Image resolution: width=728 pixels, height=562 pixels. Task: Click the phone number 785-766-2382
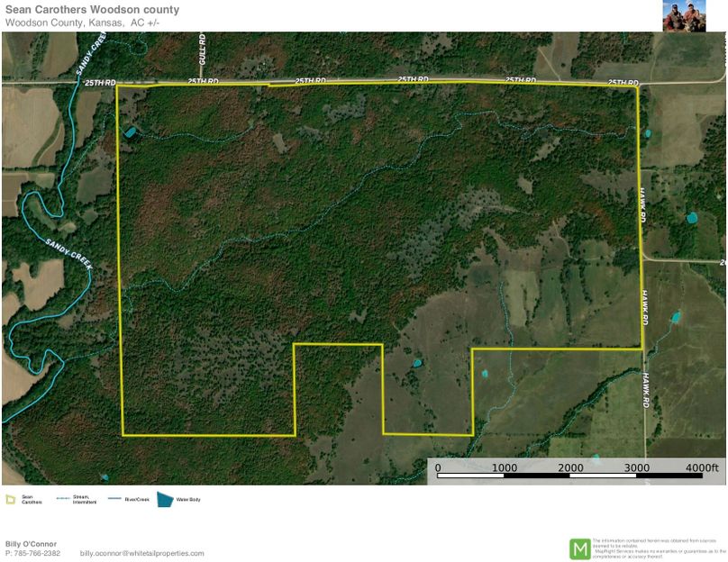[x=38, y=553]
